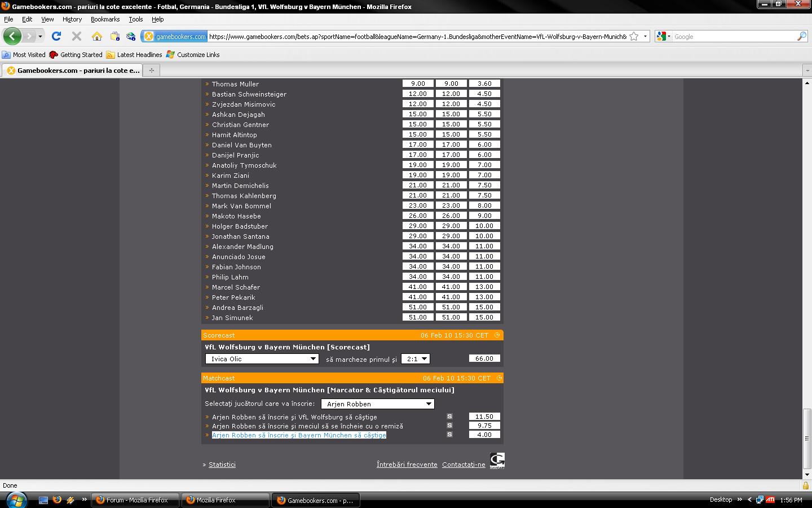Click the S icon beside 9.75 odds
The width and height of the screenshot is (812, 508).
449,426
